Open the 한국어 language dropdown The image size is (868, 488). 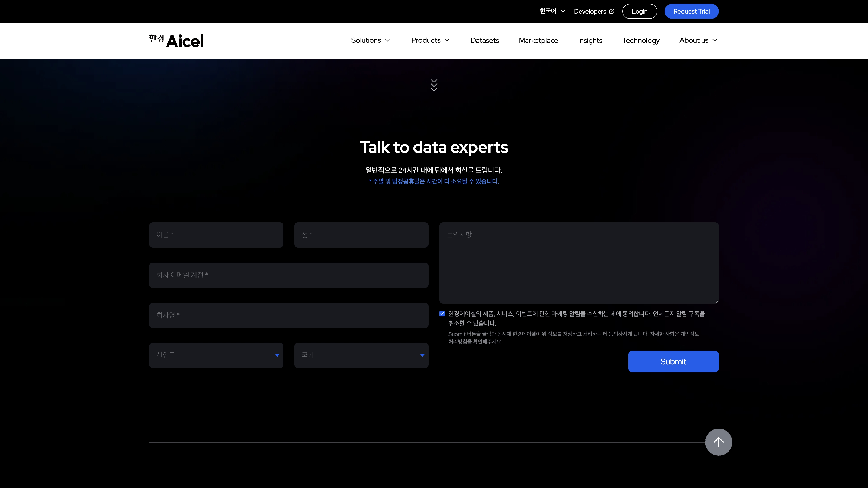[552, 11]
